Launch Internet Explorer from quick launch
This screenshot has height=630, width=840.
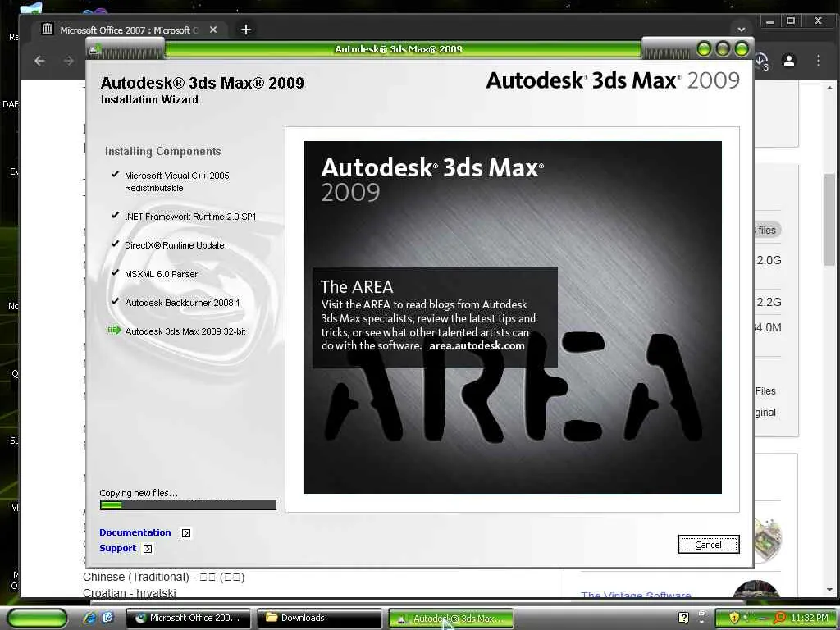point(89,618)
